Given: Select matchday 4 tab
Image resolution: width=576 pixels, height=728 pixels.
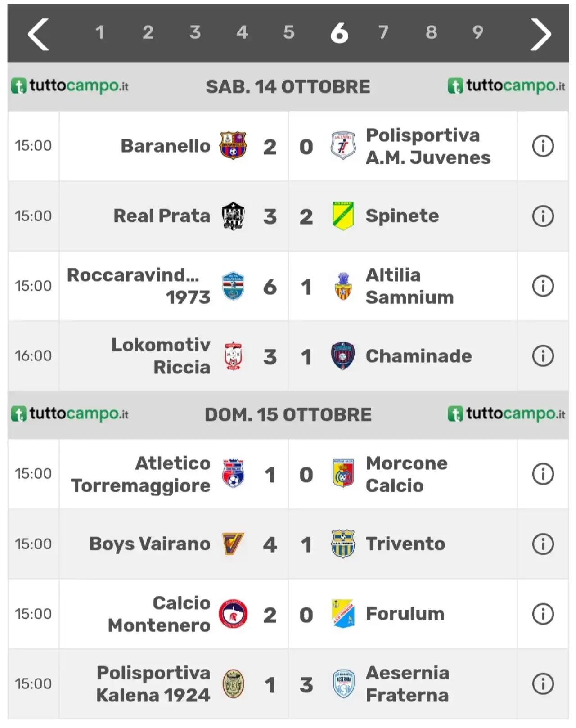Looking at the screenshot, I should coord(242,32).
